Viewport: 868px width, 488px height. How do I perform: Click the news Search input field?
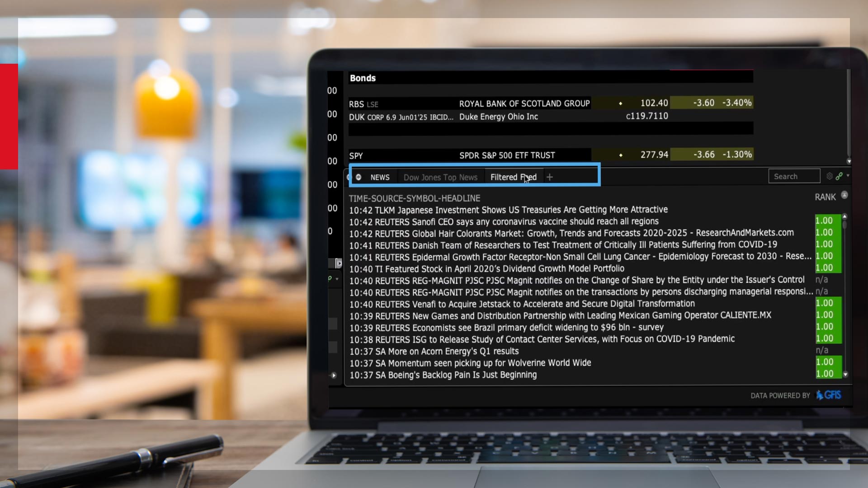click(x=794, y=176)
